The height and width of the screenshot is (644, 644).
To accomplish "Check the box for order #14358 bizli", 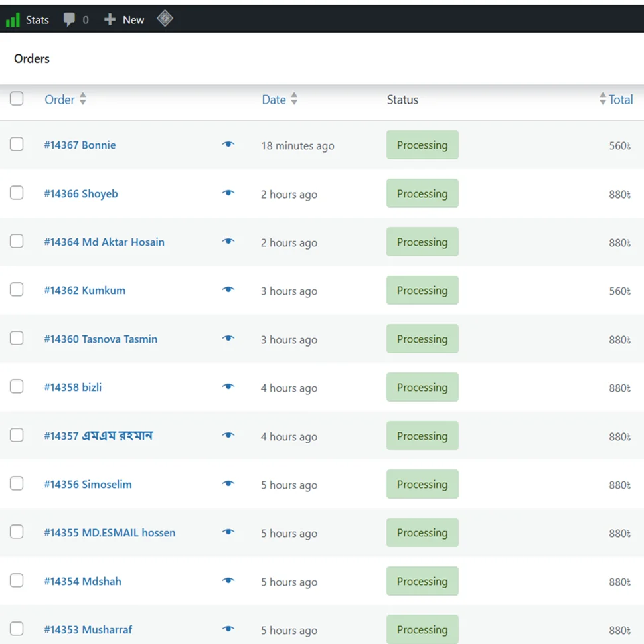I will (17, 386).
